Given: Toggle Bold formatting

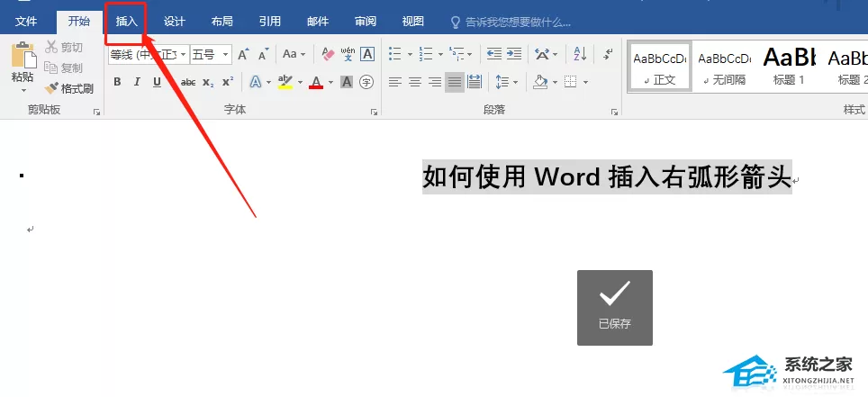Looking at the screenshot, I should 117,83.
